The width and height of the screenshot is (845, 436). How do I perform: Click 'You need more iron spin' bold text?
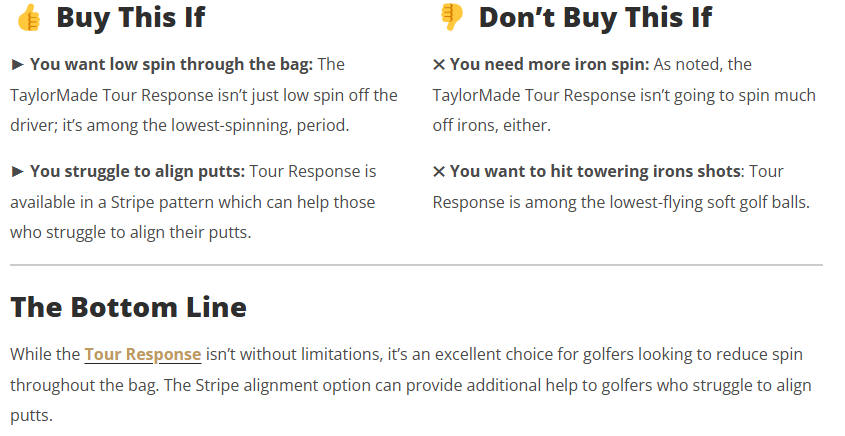[x=550, y=64]
